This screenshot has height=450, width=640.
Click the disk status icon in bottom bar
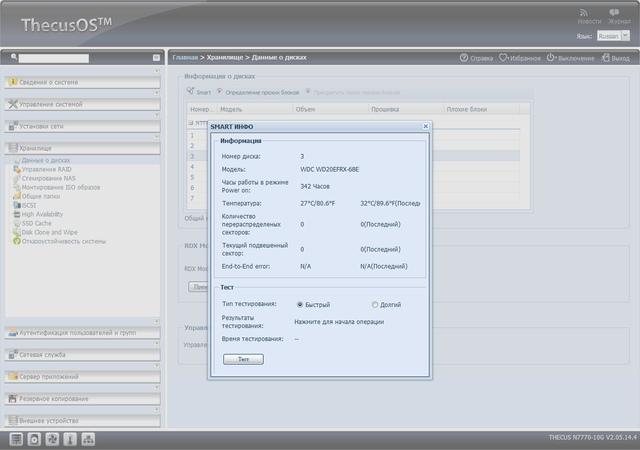(34, 439)
